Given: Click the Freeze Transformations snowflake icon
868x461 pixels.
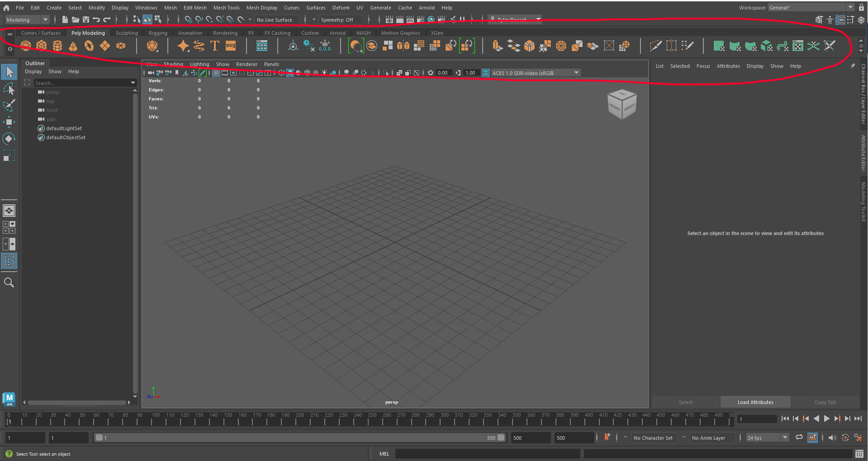Looking at the screenshot, I should pyautogui.click(x=325, y=46).
